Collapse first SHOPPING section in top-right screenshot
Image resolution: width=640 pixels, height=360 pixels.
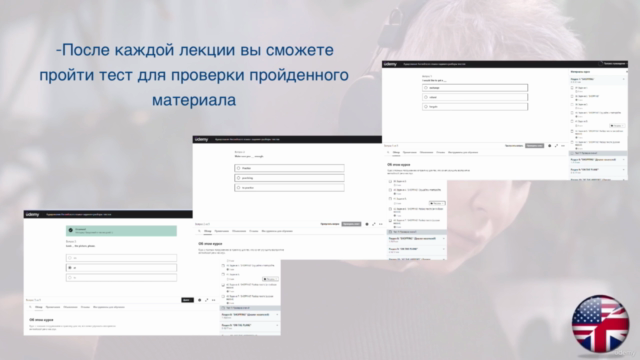[x=598, y=80]
